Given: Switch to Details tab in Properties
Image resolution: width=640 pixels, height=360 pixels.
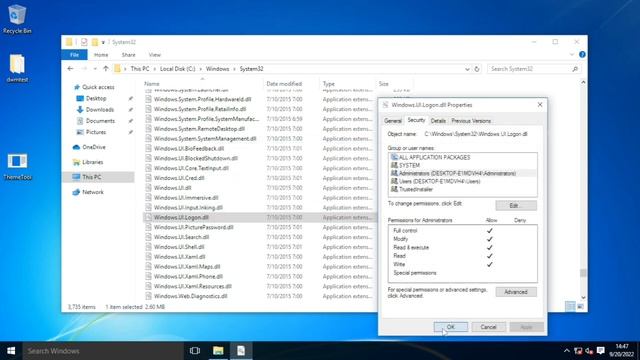Looking at the screenshot, I should pos(438,121).
